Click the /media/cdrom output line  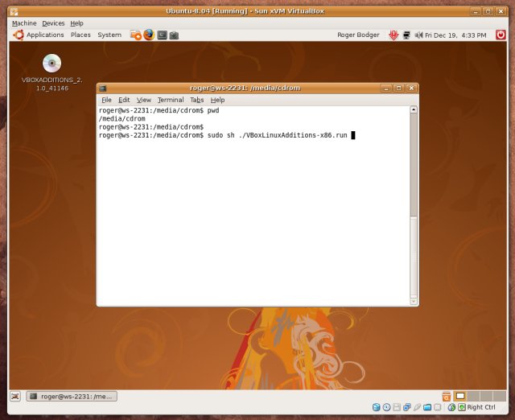pyautogui.click(x=122, y=118)
